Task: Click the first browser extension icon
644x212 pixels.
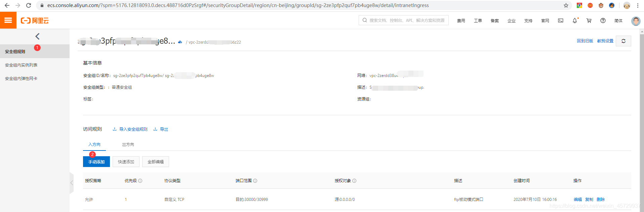Action: [x=579, y=5]
